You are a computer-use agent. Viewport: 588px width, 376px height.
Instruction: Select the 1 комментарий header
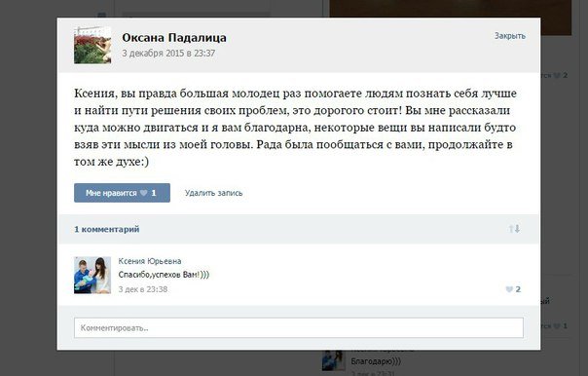(x=106, y=229)
